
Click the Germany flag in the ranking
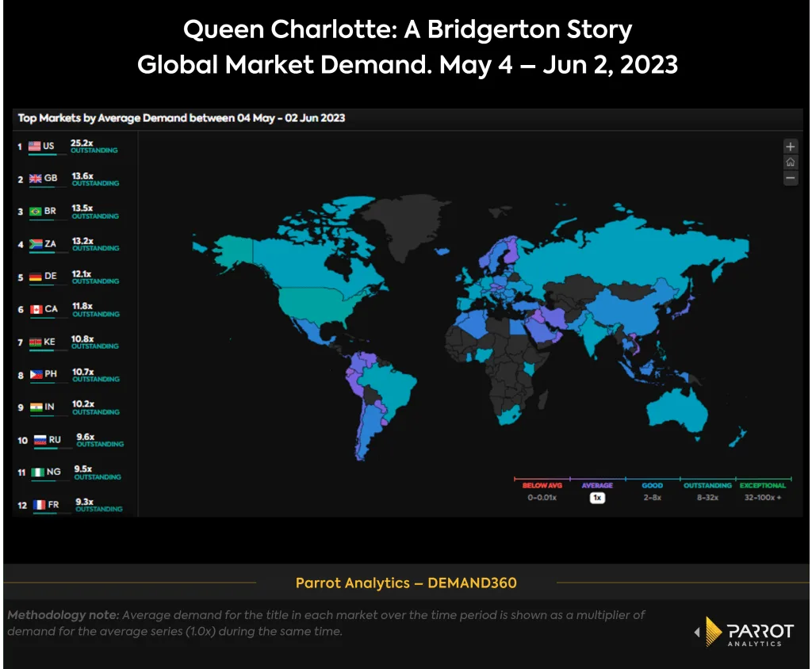point(36,277)
